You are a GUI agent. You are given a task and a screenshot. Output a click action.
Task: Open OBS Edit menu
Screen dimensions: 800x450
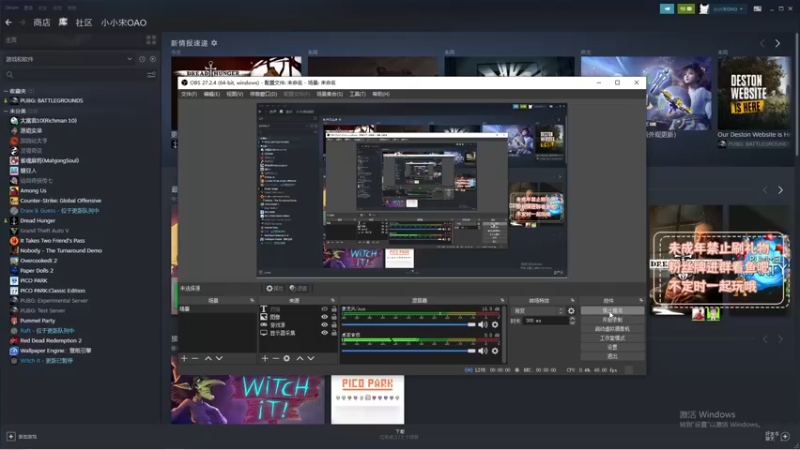pos(211,94)
